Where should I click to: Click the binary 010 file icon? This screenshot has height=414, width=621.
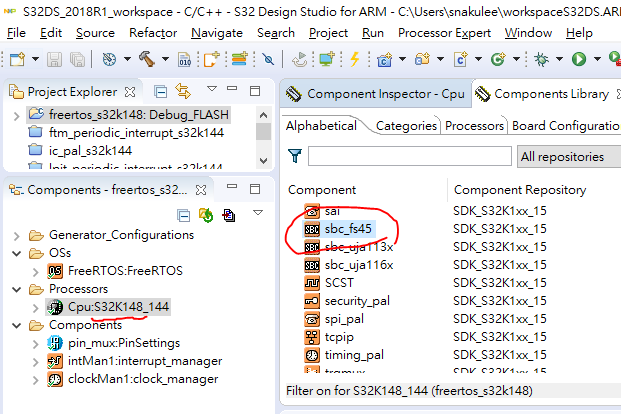185,59
